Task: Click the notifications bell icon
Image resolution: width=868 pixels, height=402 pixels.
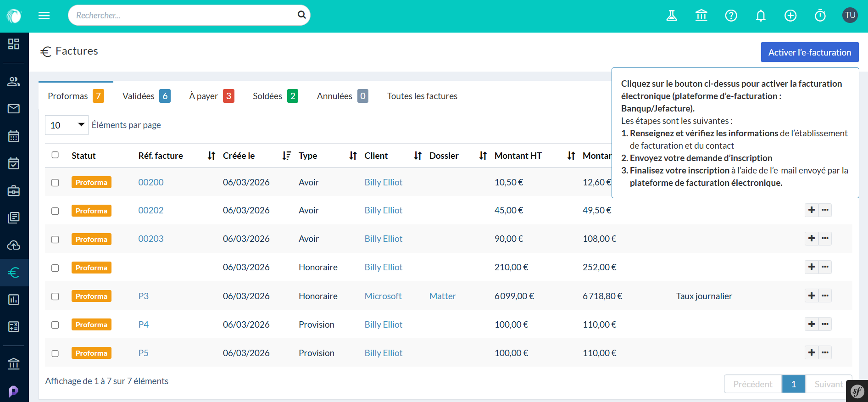Action: pyautogui.click(x=761, y=16)
